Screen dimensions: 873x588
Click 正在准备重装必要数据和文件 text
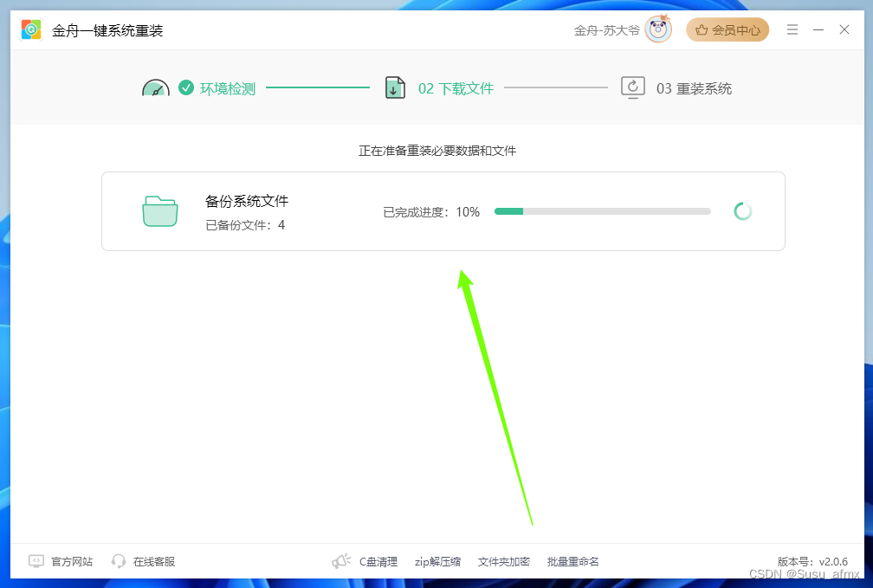(x=437, y=151)
